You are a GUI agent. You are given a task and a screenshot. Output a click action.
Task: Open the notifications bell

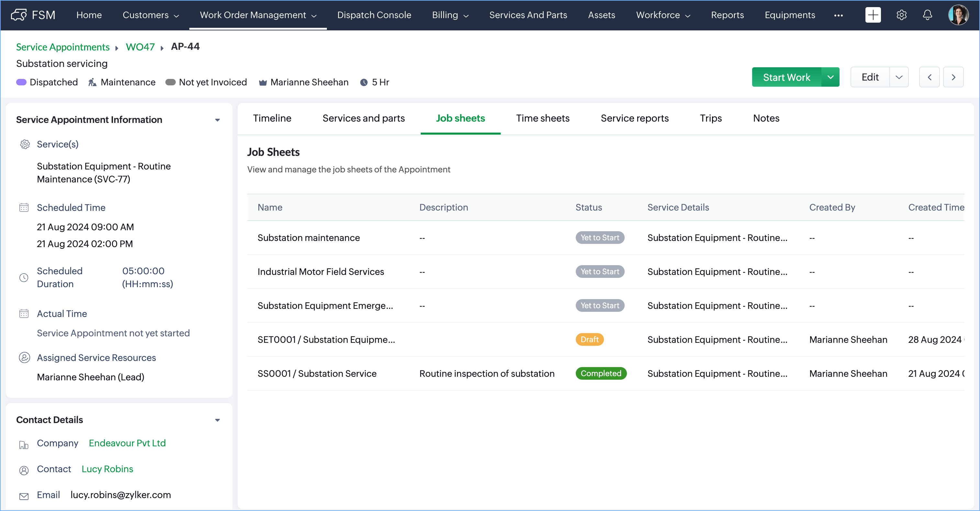tap(928, 15)
